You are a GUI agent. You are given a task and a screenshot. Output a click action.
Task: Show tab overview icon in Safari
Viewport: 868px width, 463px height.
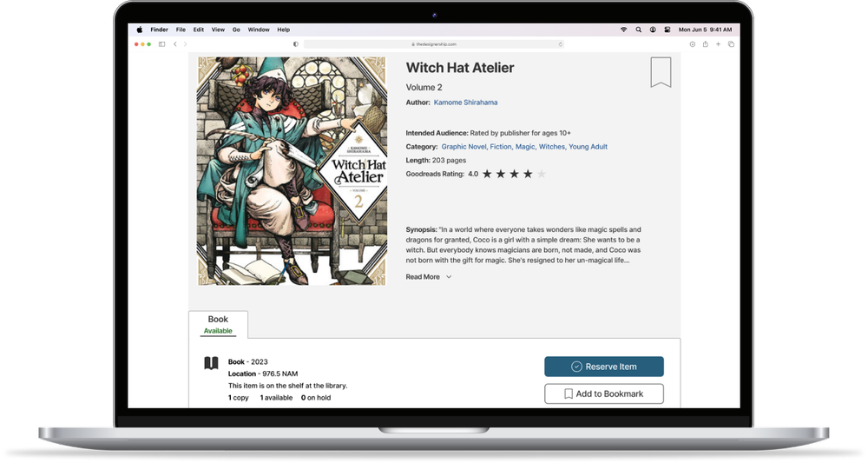[x=731, y=44]
